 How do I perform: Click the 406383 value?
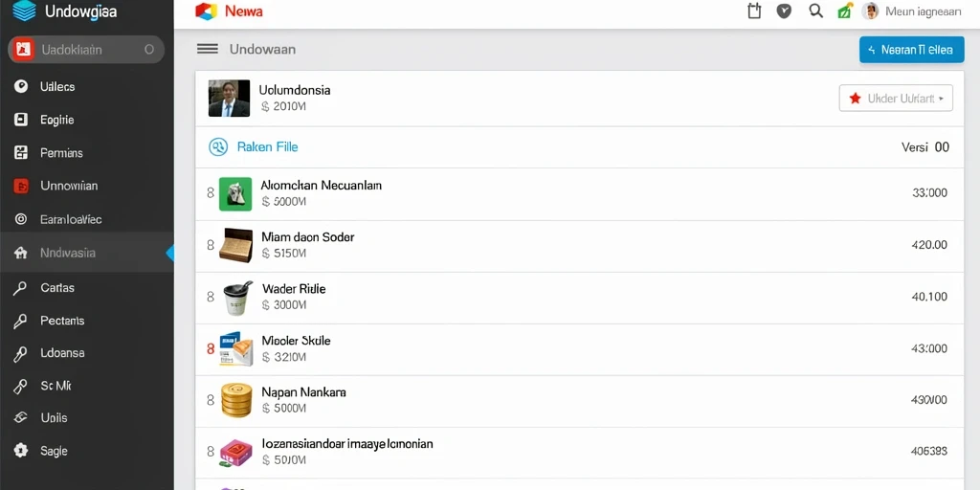point(929,450)
